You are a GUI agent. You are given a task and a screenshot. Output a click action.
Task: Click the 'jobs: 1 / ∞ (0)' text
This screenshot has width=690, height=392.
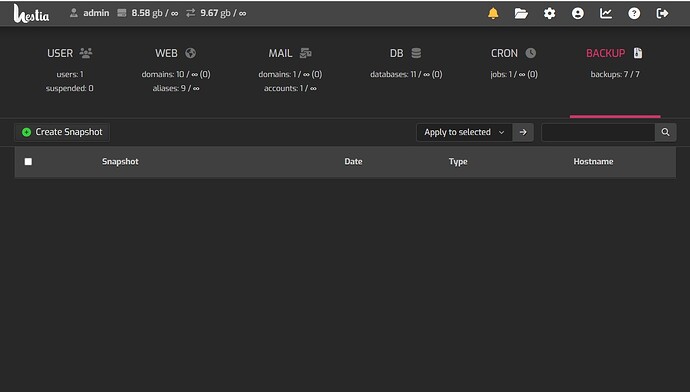(514, 74)
